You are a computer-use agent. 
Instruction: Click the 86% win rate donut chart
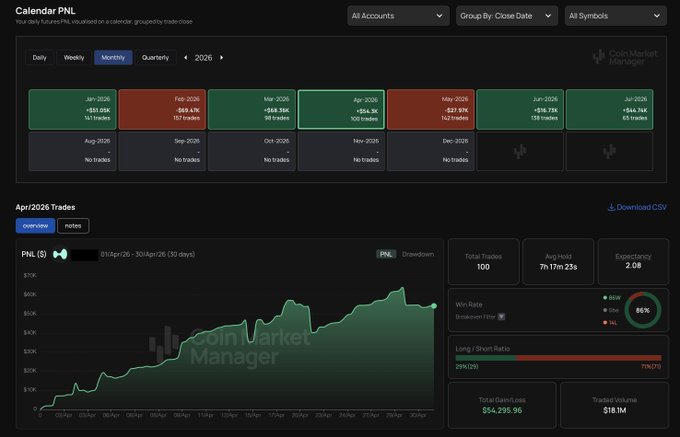coord(643,310)
